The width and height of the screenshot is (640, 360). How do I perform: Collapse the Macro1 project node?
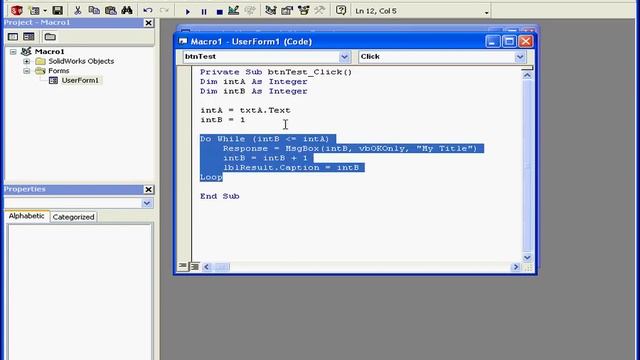[x=13, y=52]
